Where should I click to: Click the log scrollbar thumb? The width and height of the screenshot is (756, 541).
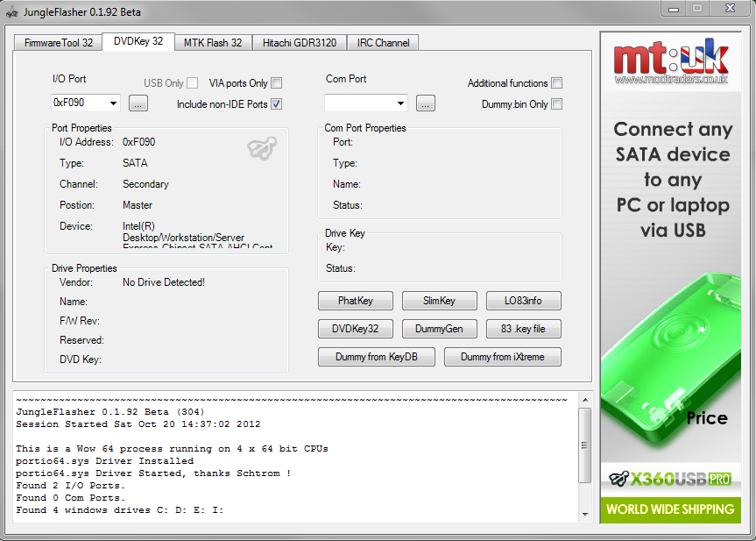point(585,445)
